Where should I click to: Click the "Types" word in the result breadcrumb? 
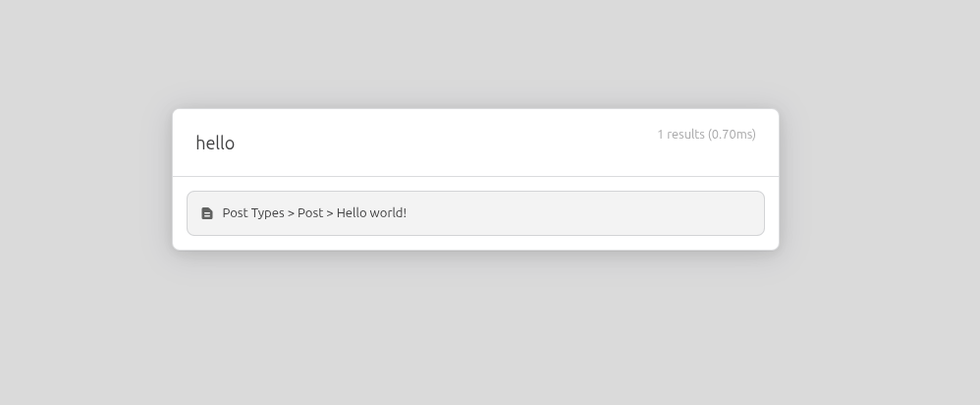click(267, 213)
